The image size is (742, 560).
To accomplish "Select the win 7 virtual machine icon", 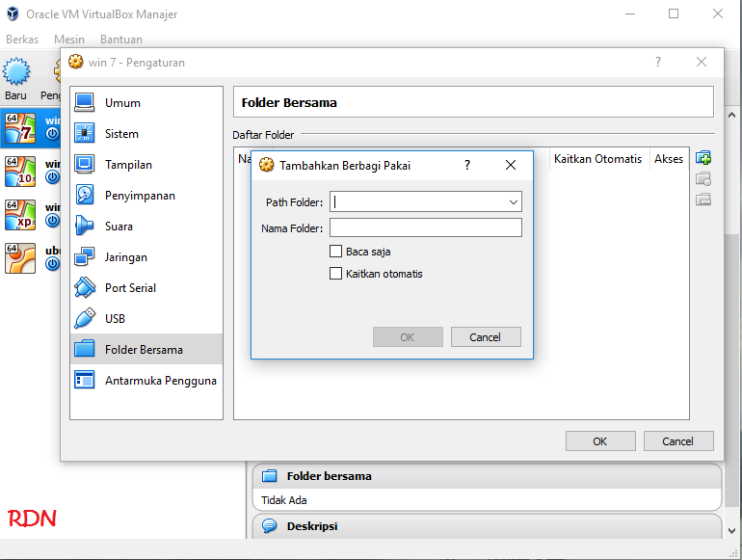I will tap(20, 128).
